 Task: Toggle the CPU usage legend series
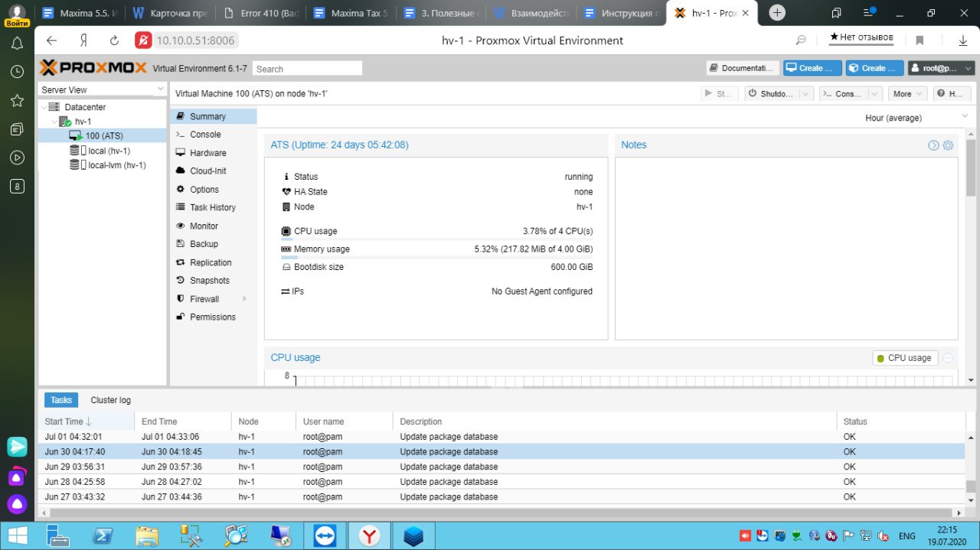click(904, 358)
